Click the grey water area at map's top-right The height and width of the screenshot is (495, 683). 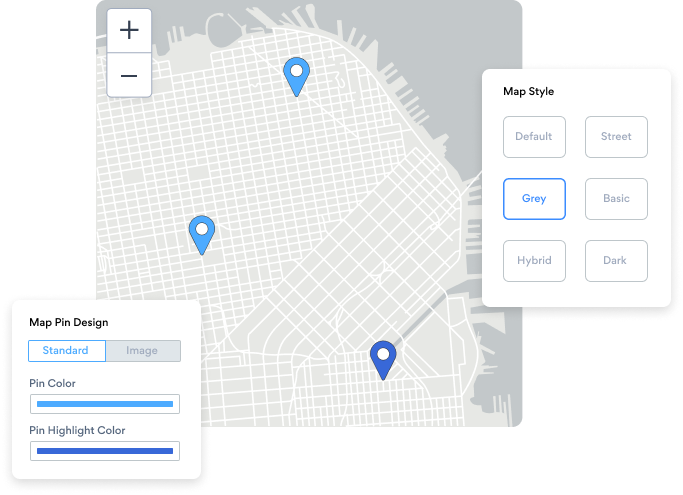click(x=490, y=30)
